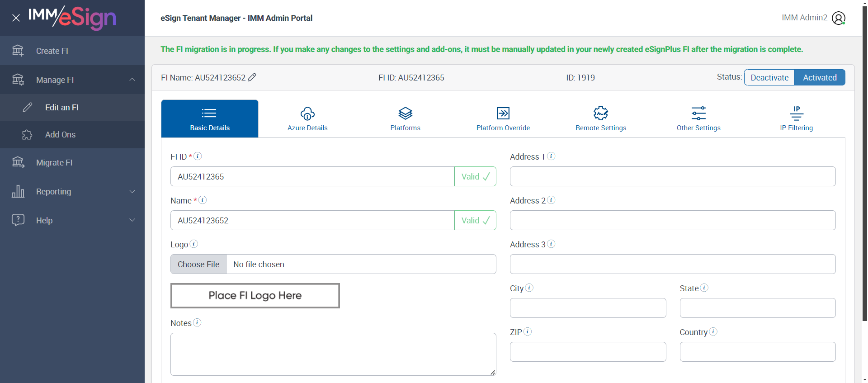The height and width of the screenshot is (383, 868).
Task: Collapse the Manage FI sidebar section
Action: [x=132, y=80]
